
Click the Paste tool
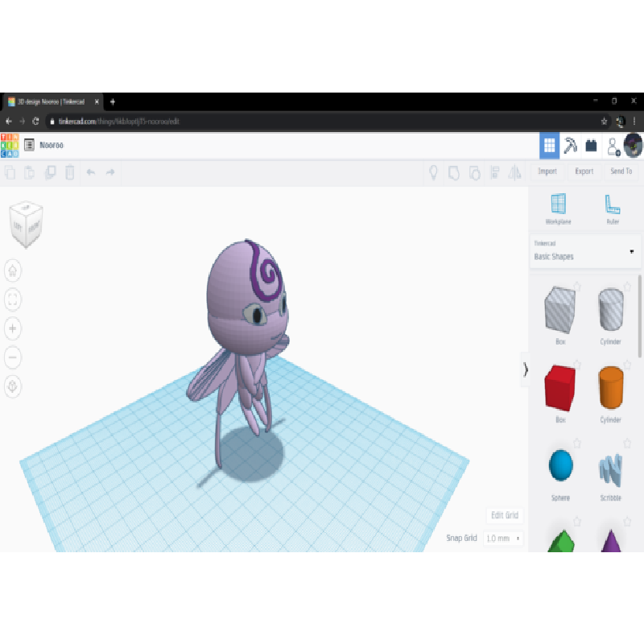click(x=30, y=172)
